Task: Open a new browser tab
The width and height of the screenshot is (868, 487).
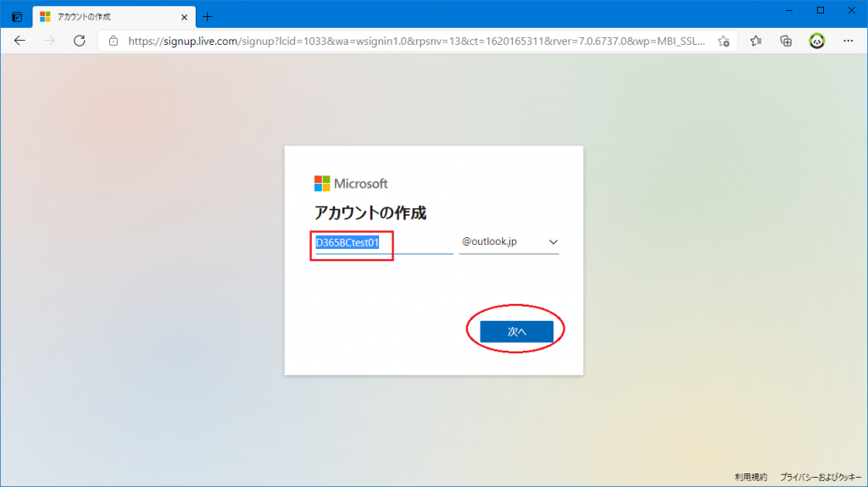Action: click(x=207, y=17)
